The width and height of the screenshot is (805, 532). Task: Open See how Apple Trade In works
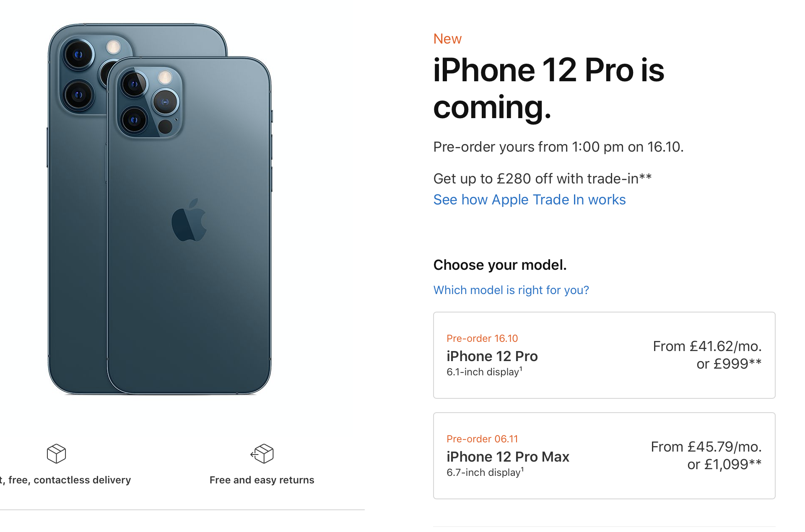click(529, 200)
